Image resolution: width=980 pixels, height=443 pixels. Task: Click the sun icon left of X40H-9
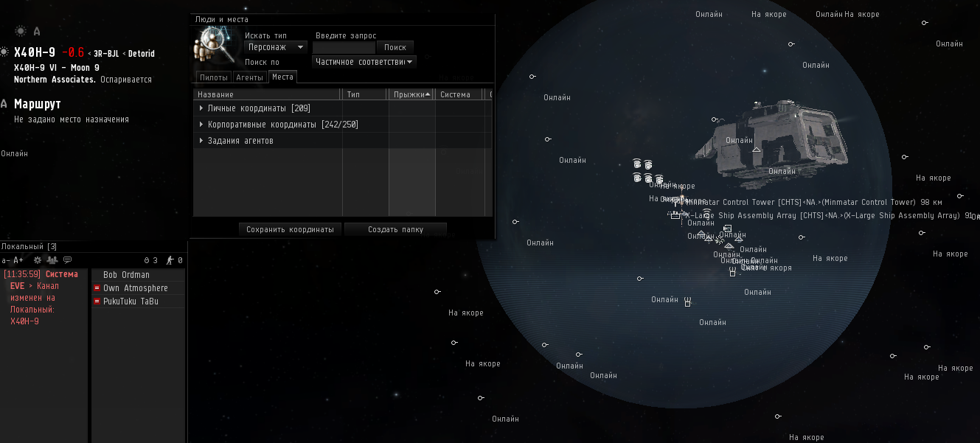coord(4,52)
